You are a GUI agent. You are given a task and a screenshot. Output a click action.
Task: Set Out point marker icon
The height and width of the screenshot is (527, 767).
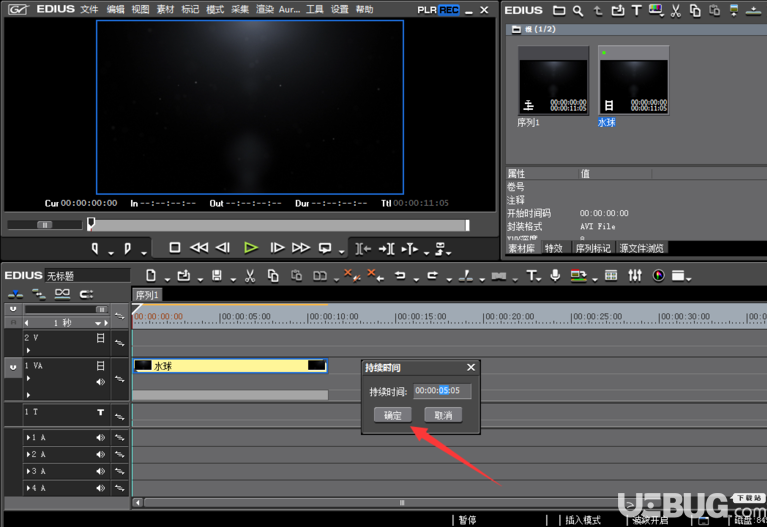(128, 249)
